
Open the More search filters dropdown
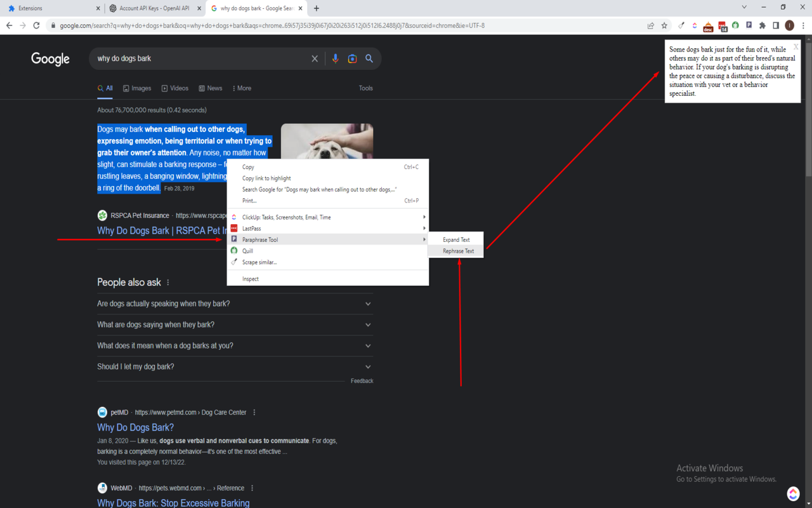[x=242, y=88]
